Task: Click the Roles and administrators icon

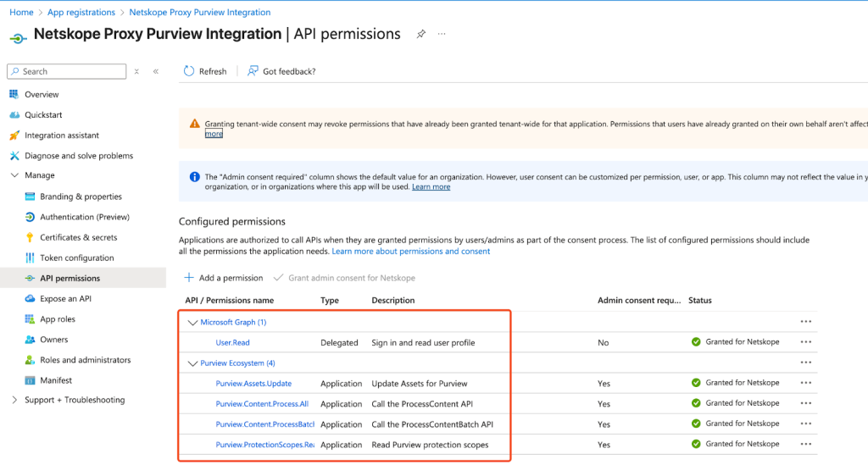Action: 30,360
